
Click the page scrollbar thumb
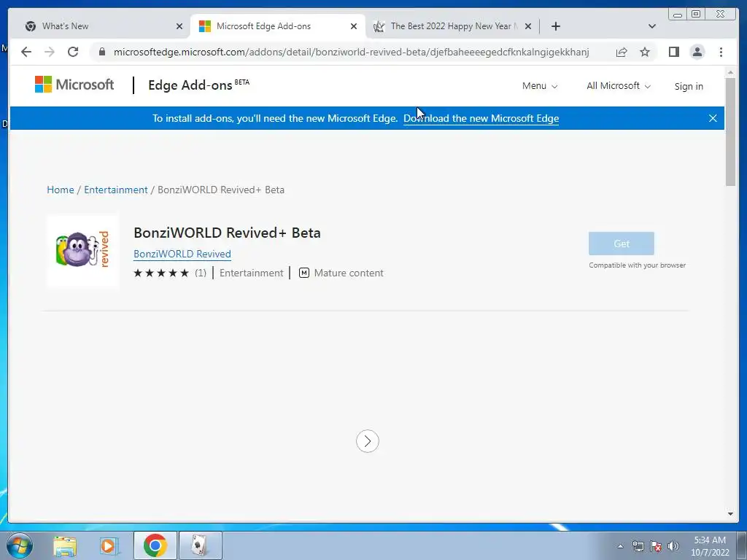click(730, 131)
